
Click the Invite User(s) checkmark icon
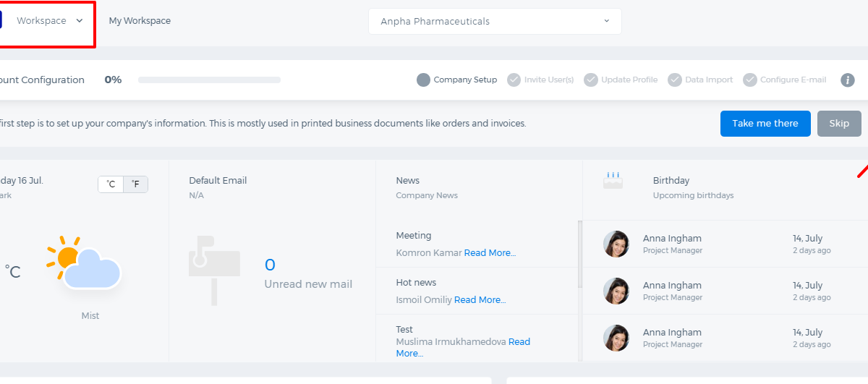click(x=514, y=80)
